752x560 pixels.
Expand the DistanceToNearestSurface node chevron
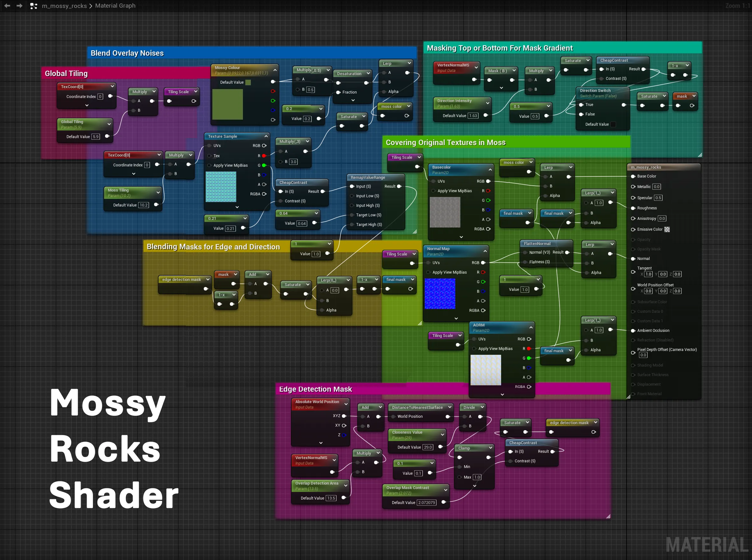click(x=450, y=407)
